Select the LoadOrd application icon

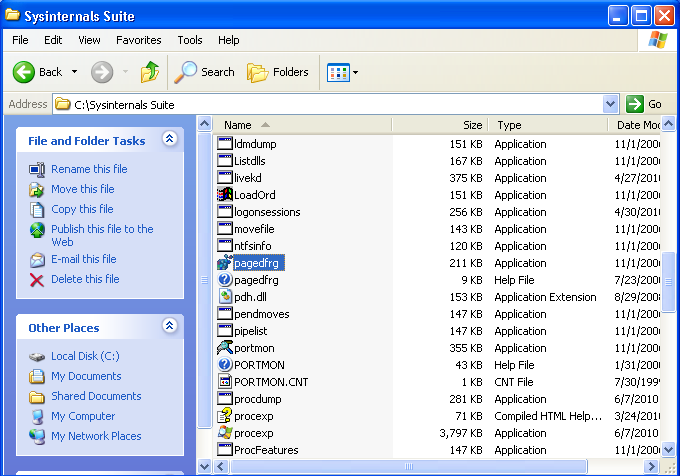point(225,194)
